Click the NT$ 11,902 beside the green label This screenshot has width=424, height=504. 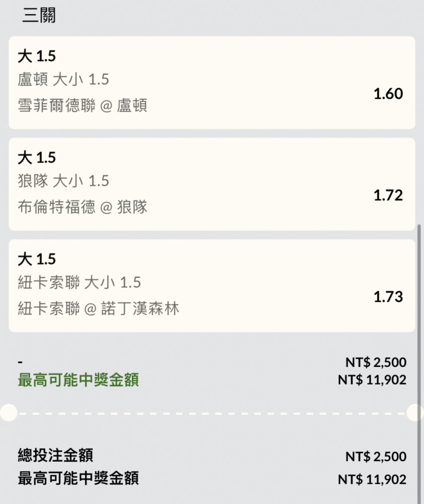372,380
